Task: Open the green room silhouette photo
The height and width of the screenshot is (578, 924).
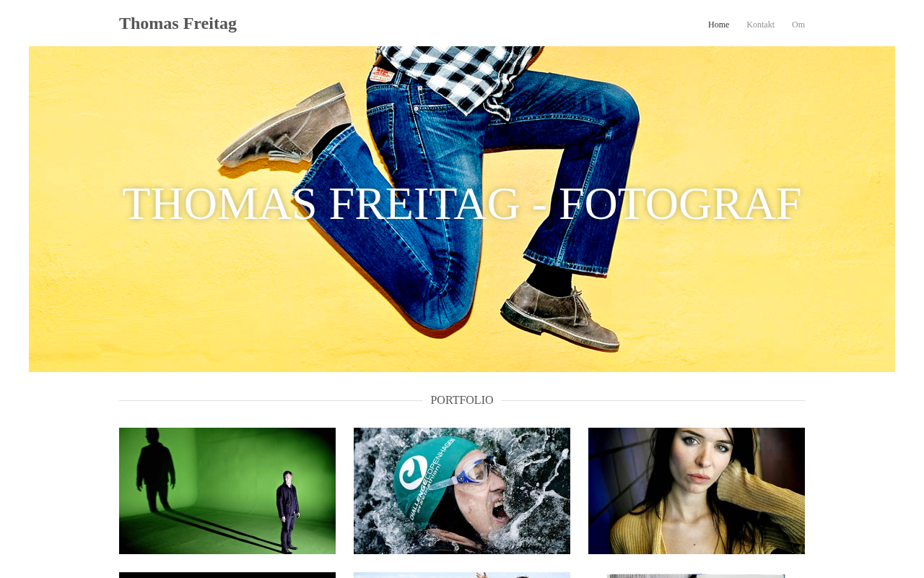Action: pos(227,491)
